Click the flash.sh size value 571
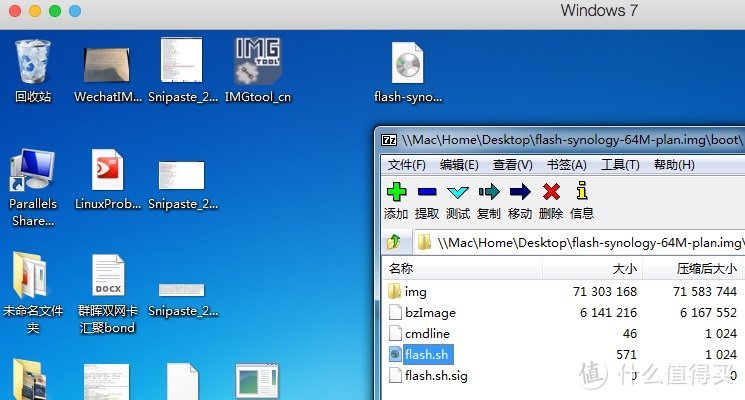Screen dimensions: 745x400 coord(626,354)
